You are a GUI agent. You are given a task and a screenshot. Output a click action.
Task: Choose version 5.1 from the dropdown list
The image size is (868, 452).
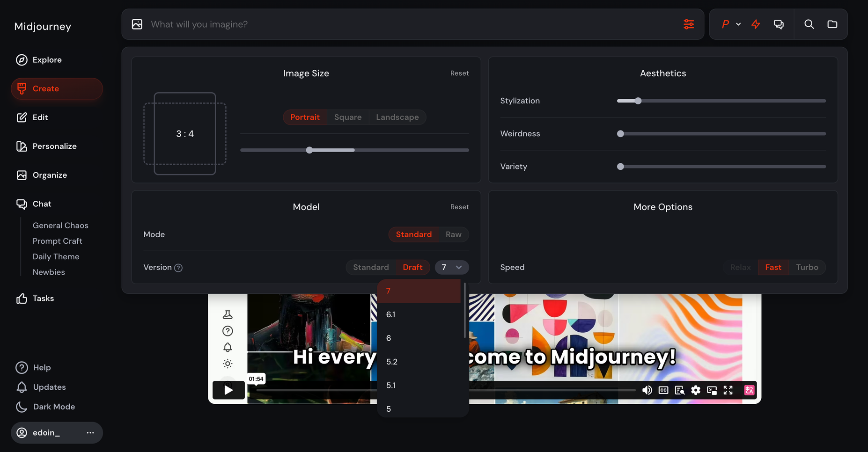[x=419, y=385]
